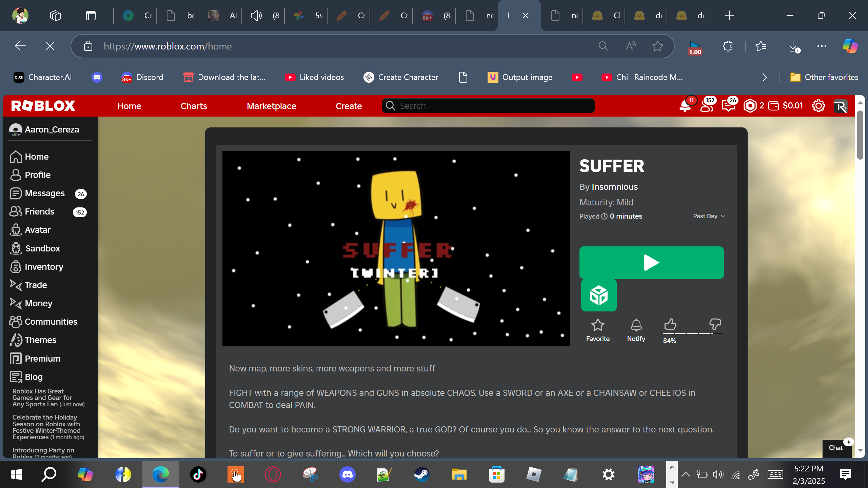The width and height of the screenshot is (868, 488).
Task: Show hidden system tray icons
Action: click(686, 474)
